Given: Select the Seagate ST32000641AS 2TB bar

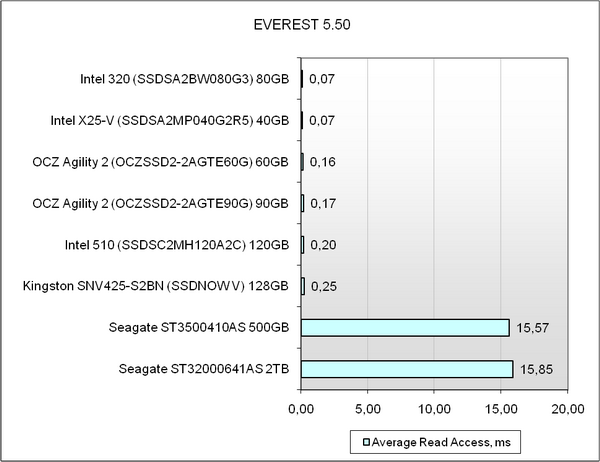Looking at the screenshot, I should [x=407, y=369].
